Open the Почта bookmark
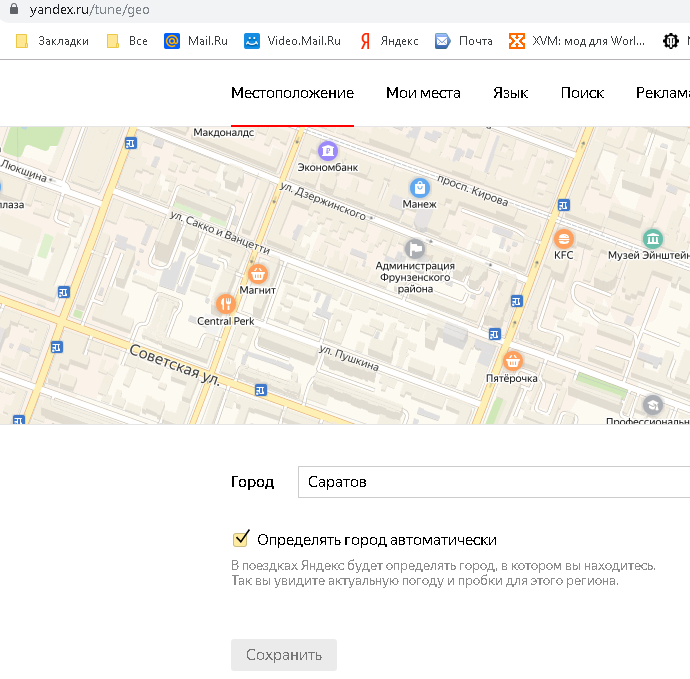The height and width of the screenshot is (679, 690). pos(463,41)
